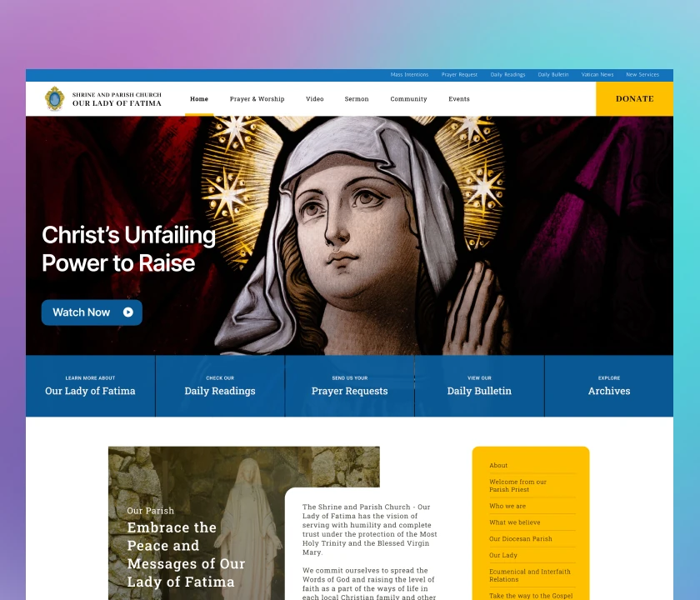Open the Home menu item
700x600 pixels.
pyautogui.click(x=199, y=99)
